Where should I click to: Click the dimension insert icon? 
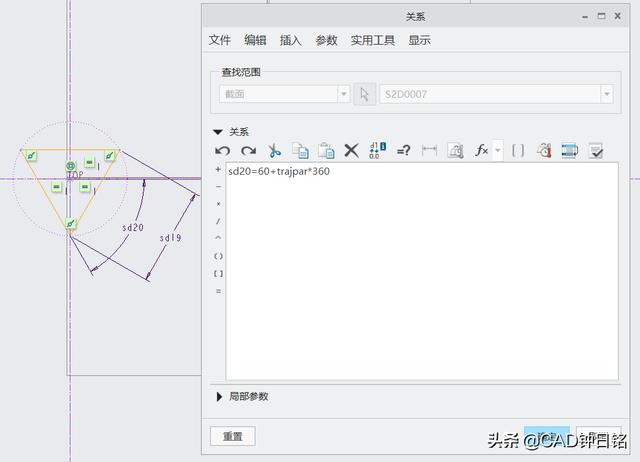coord(429,150)
